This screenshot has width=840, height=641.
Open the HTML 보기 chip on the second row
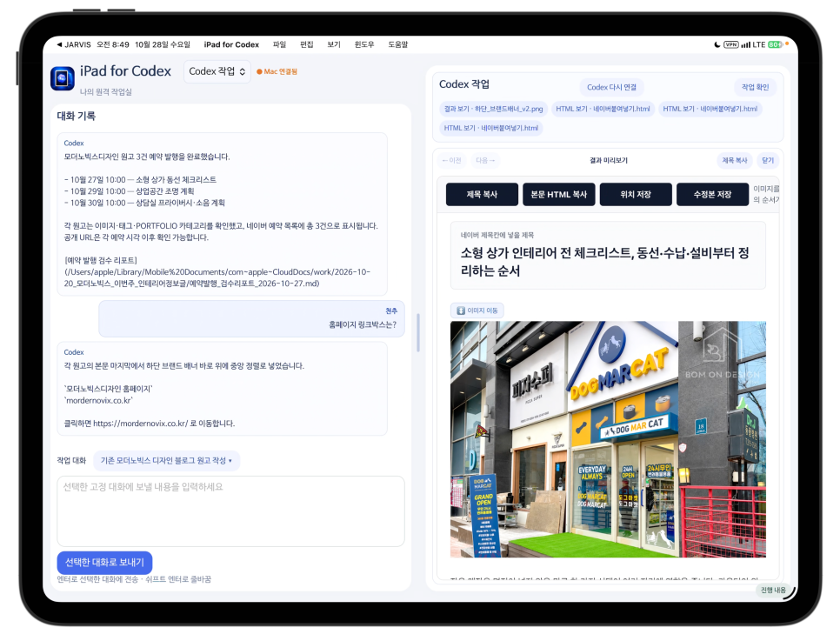pos(490,128)
